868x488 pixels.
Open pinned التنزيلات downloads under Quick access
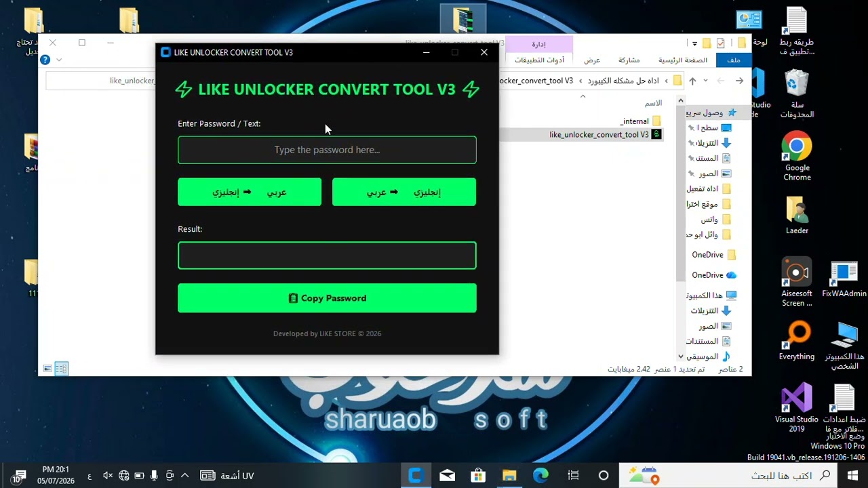point(711,143)
